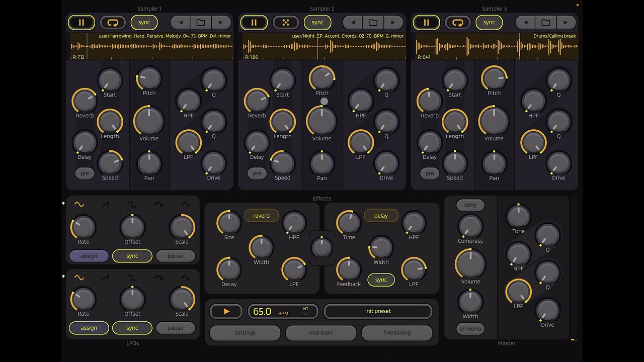Click the reverb Decay knob

coord(229,269)
